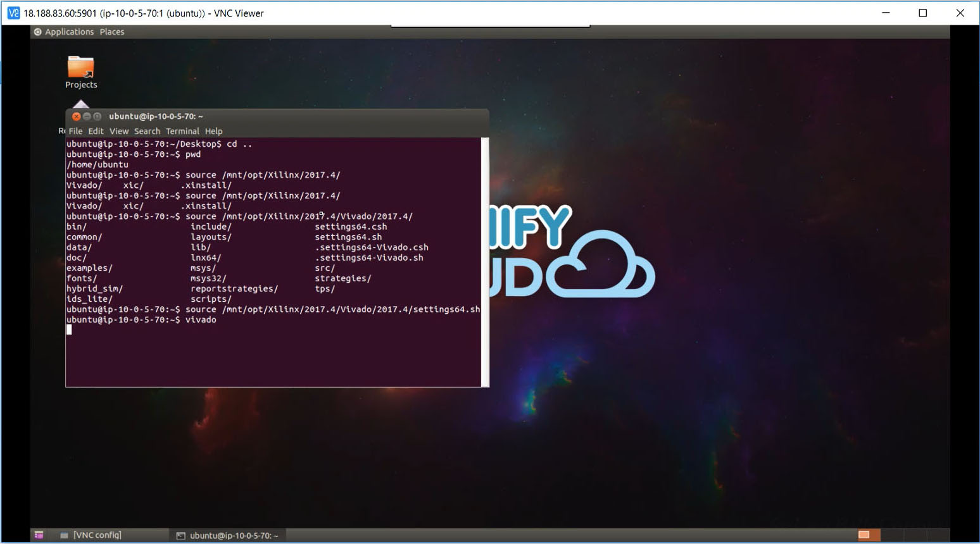980x544 pixels.
Task: Open the terminal File menu
Action: click(75, 131)
